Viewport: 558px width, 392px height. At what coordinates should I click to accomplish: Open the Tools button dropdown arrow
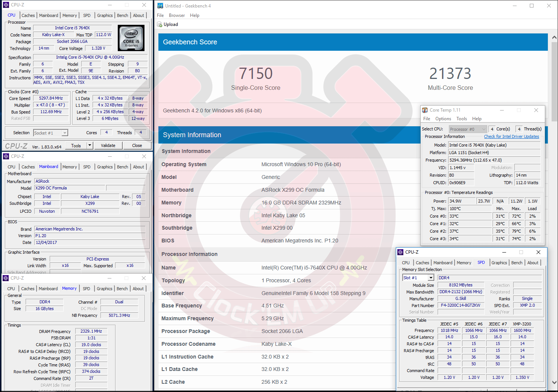point(90,145)
